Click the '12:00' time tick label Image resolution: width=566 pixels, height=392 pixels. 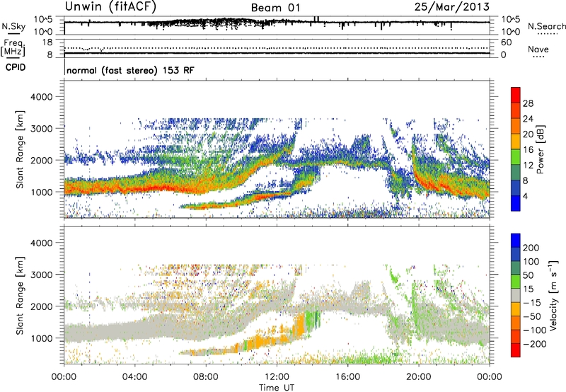tap(277, 377)
